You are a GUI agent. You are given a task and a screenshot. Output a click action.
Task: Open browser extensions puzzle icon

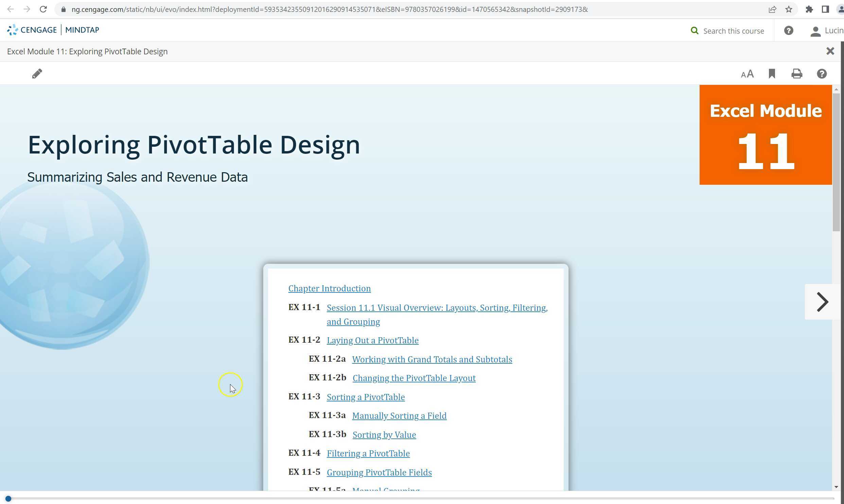pos(809,9)
